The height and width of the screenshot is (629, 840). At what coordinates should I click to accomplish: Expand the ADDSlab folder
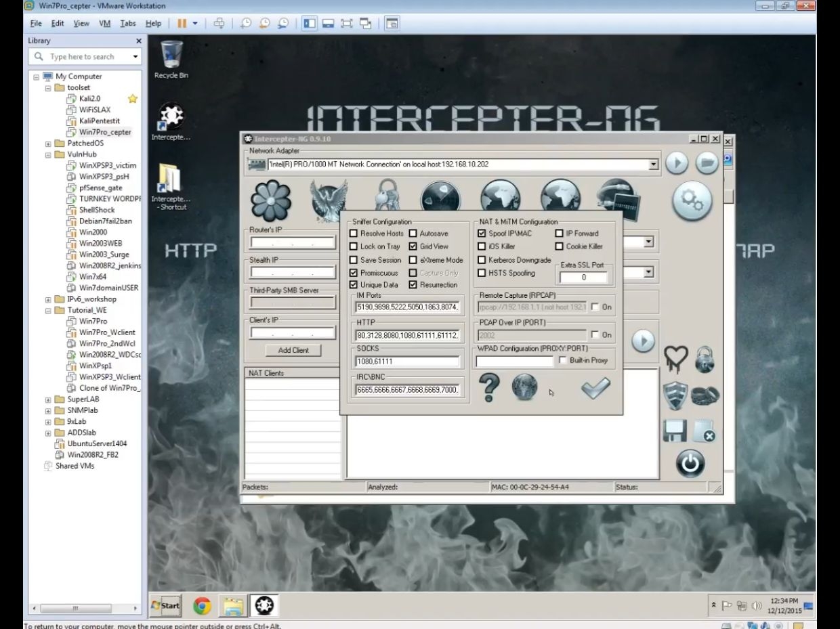tap(48, 433)
